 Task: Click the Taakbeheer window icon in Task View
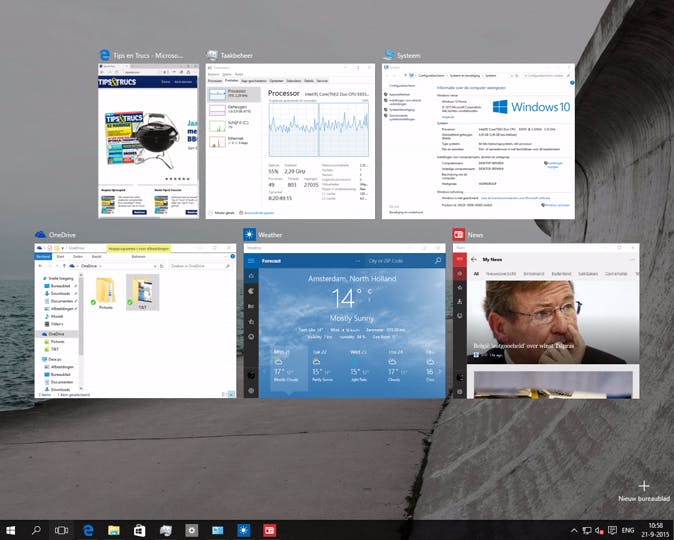click(x=212, y=55)
